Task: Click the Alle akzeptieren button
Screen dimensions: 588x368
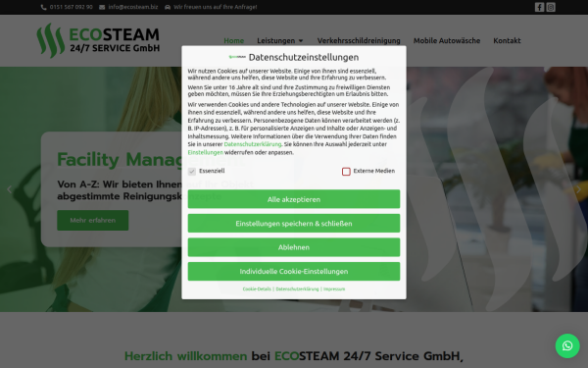Action: point(294,199)
